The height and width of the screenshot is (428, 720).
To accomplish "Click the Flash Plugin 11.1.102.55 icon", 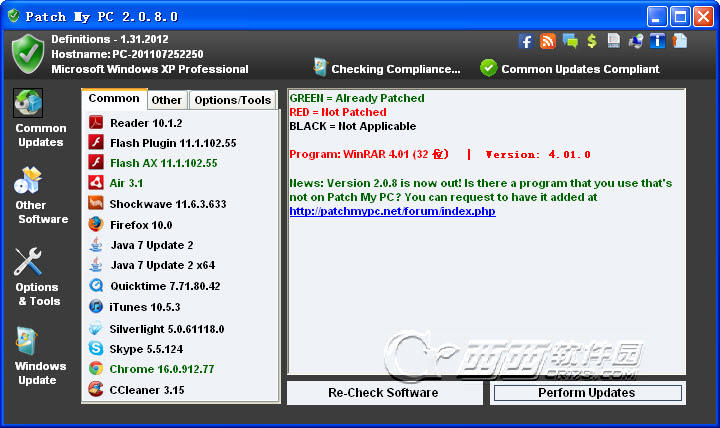I will click(x=96, y=142).
